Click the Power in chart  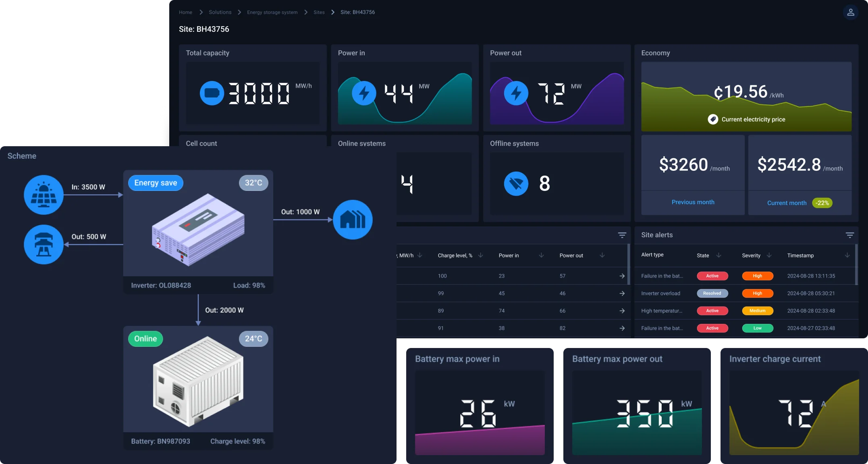[x=405, y=93]
